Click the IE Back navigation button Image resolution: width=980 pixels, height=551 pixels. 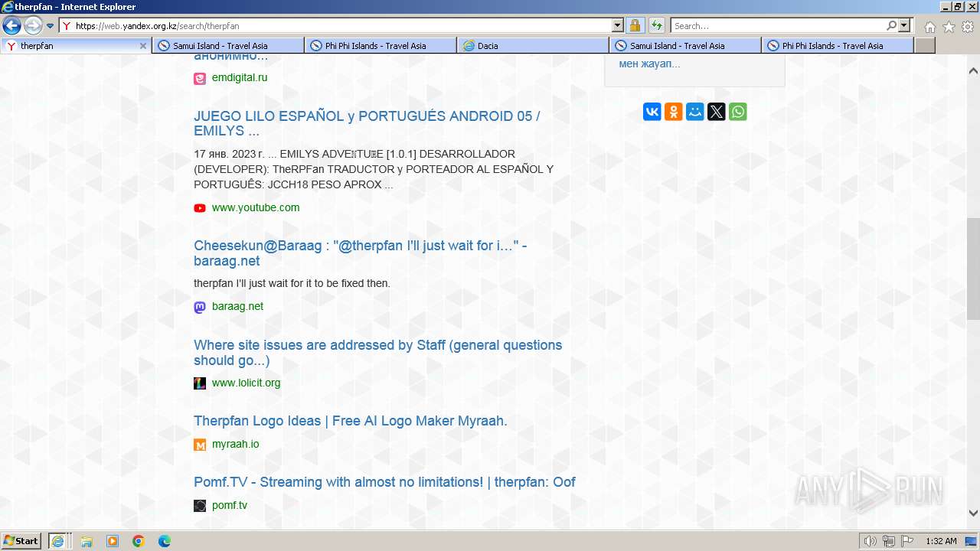click(11, 25)
